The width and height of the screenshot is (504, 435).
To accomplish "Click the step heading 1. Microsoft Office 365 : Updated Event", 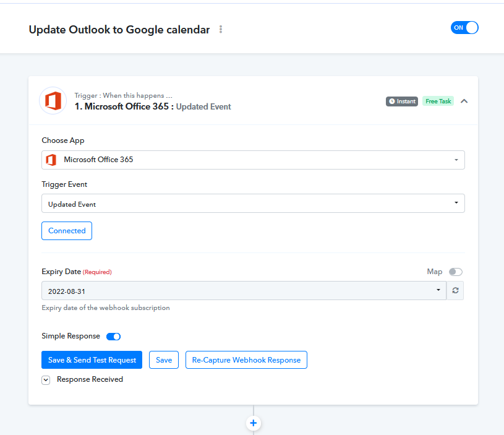I will point(153,106).
